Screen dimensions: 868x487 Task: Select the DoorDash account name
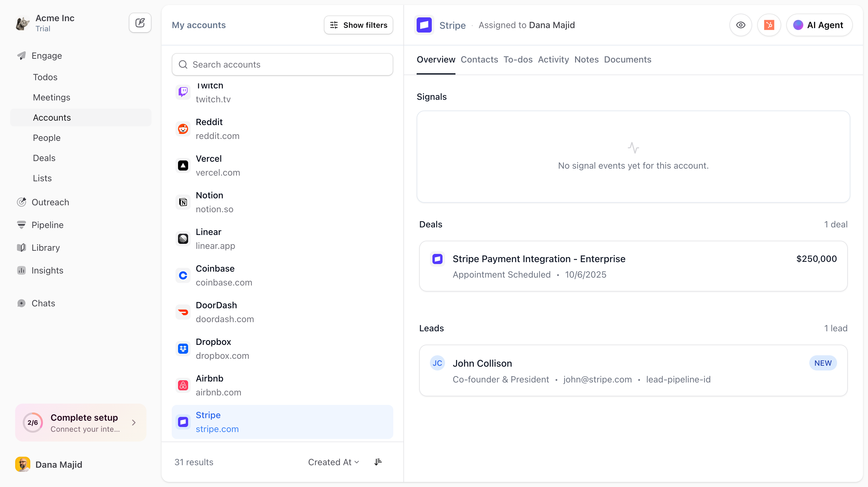click(216, 305)
